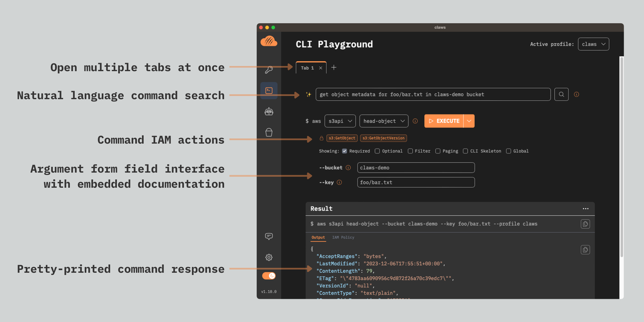This screenshot has height=322, width=644.
Task: Open the robot assistant icon in sidebar
Action: click(x=269, y=112)
